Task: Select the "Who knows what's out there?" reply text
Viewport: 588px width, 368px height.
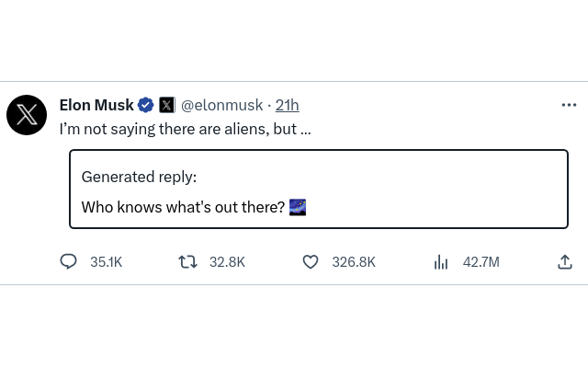Action: 183,207
